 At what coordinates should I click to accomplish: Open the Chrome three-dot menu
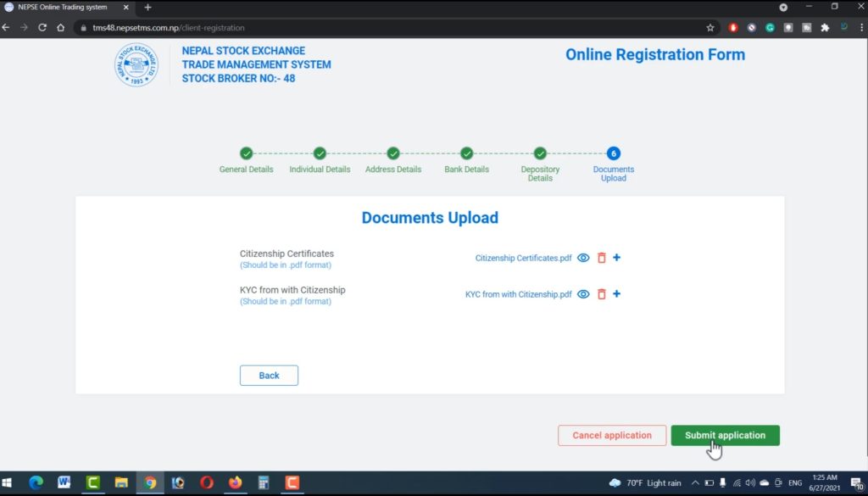pyautogui.click(x=861, y=28)
